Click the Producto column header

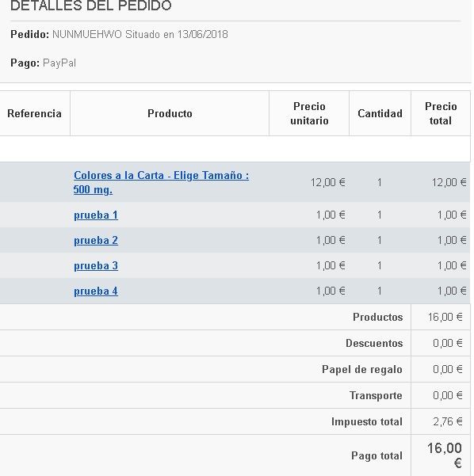coord(170,113)
